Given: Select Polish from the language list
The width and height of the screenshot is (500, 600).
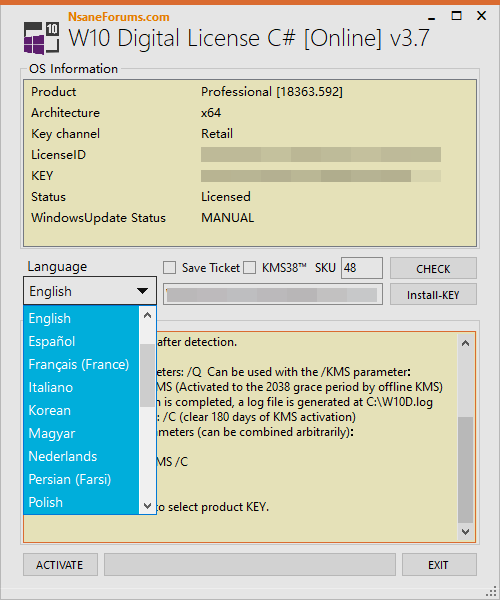Looking at the screenshot, I should [81, 502].
